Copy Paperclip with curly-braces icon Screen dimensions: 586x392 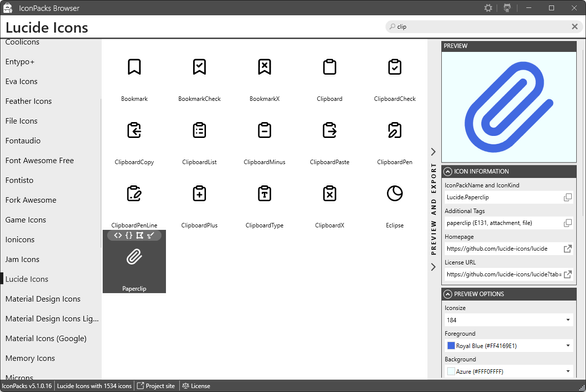[129, 235]
